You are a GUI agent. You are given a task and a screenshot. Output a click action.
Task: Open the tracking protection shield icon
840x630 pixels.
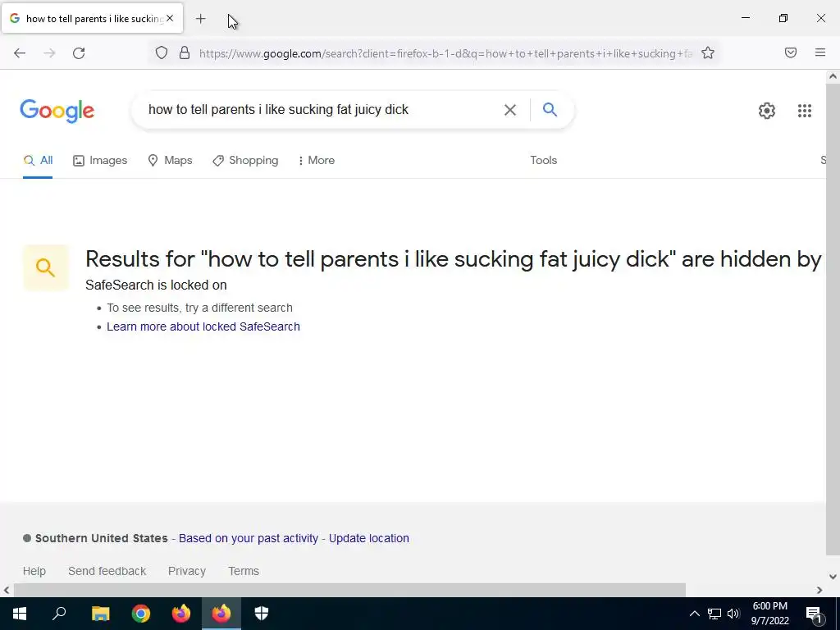pos(162,52)
